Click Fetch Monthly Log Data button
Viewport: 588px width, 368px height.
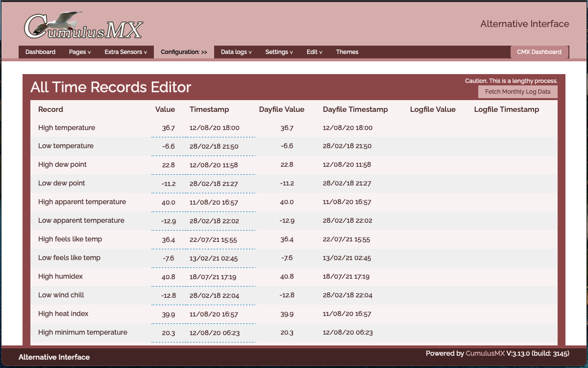click(x=517, y=92)
